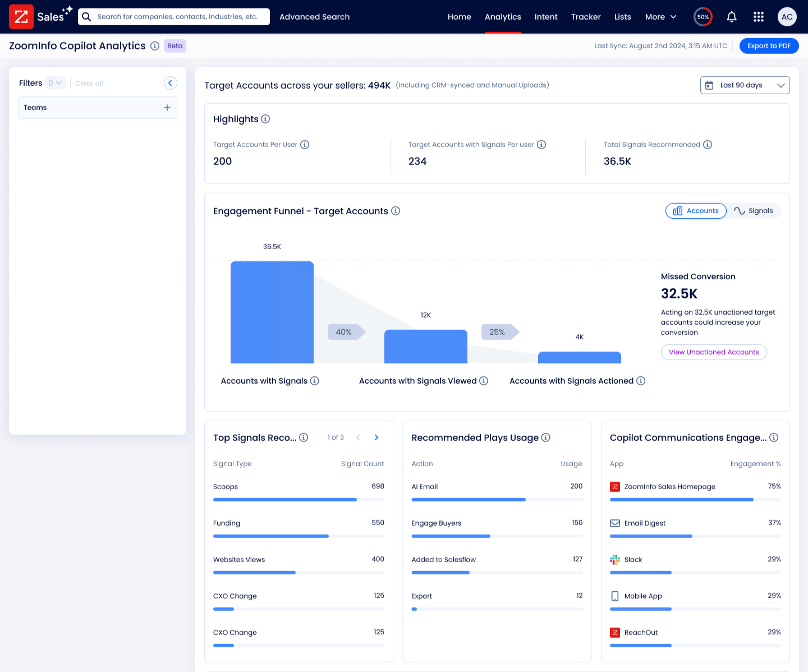Image resolution: width=808 pixels, height=672 pixels.
Task: Click info icon next to Highlights
Action: (x=265, y=119)
